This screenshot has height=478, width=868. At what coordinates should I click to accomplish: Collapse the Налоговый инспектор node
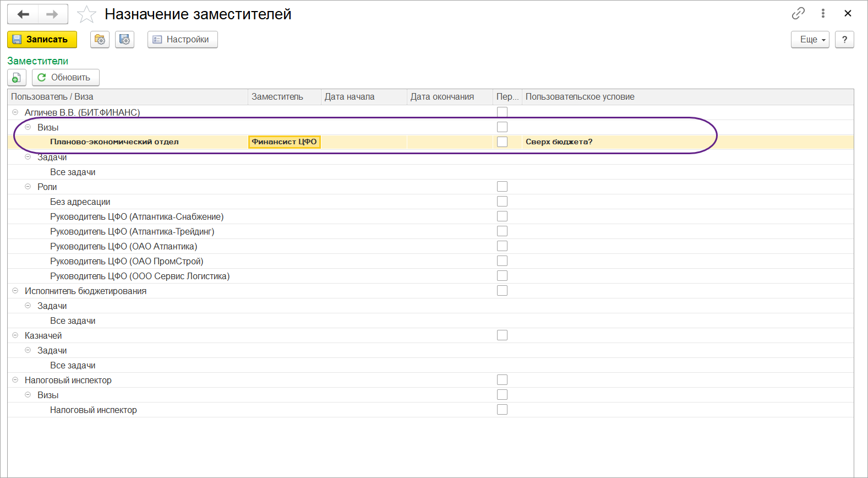(x=15, y=380)
